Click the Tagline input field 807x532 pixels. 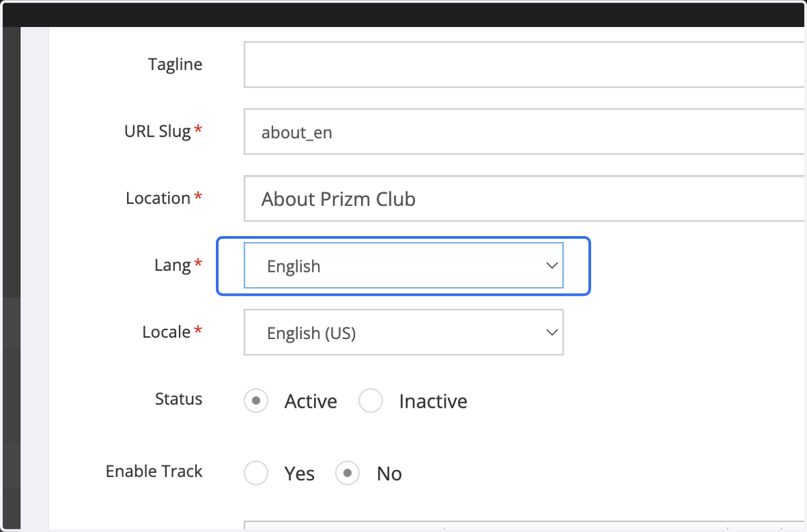[525, 65]
